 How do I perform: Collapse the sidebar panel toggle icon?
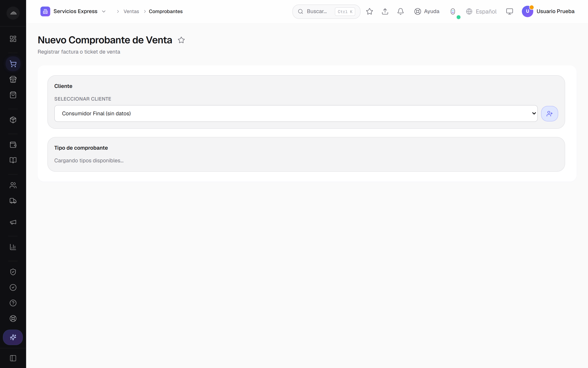point(13,358)
